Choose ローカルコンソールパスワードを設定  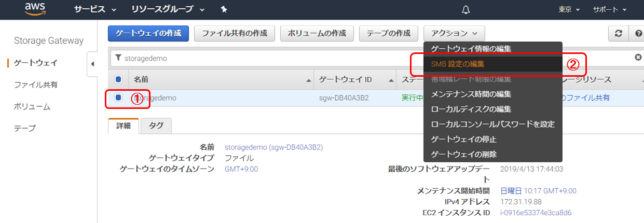coord(493,124)
